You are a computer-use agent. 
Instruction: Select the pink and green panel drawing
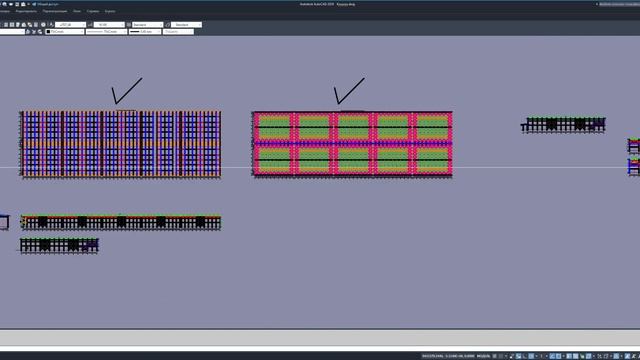(x=352, y=144)
